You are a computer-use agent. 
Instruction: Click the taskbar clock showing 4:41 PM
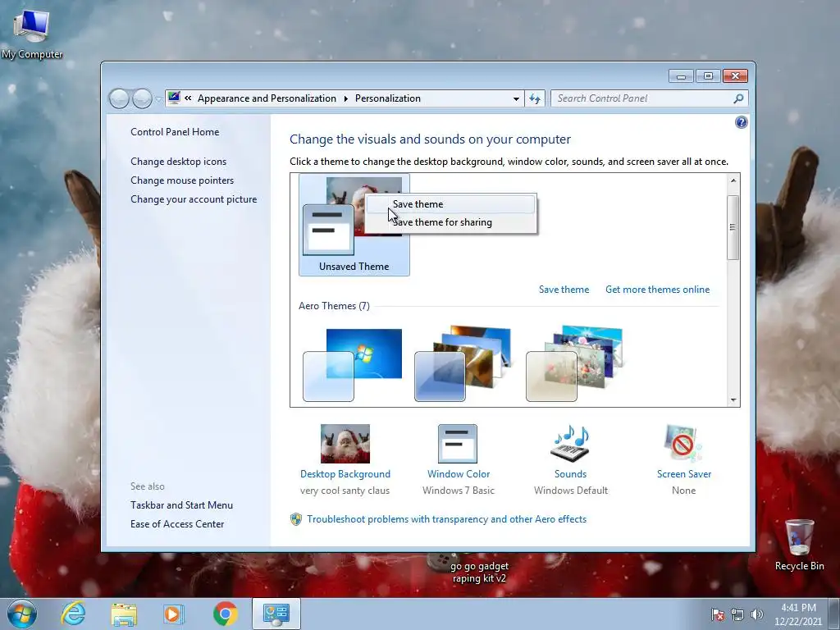(798, 614)
